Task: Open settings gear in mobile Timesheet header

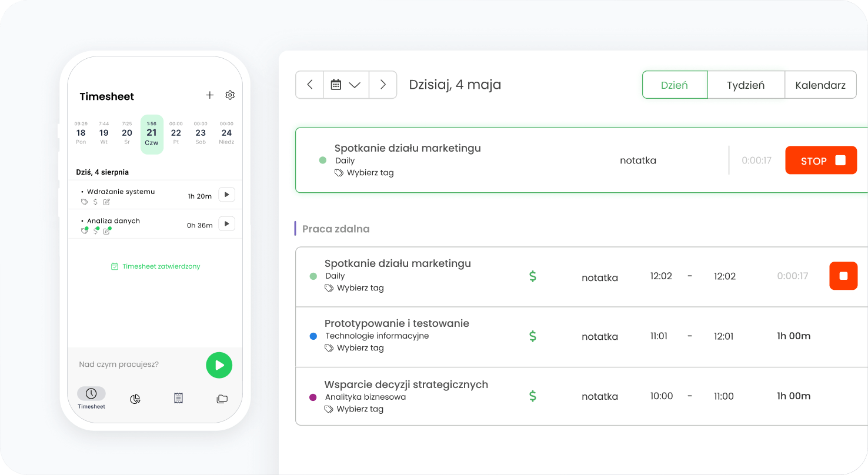Action: 230,95
